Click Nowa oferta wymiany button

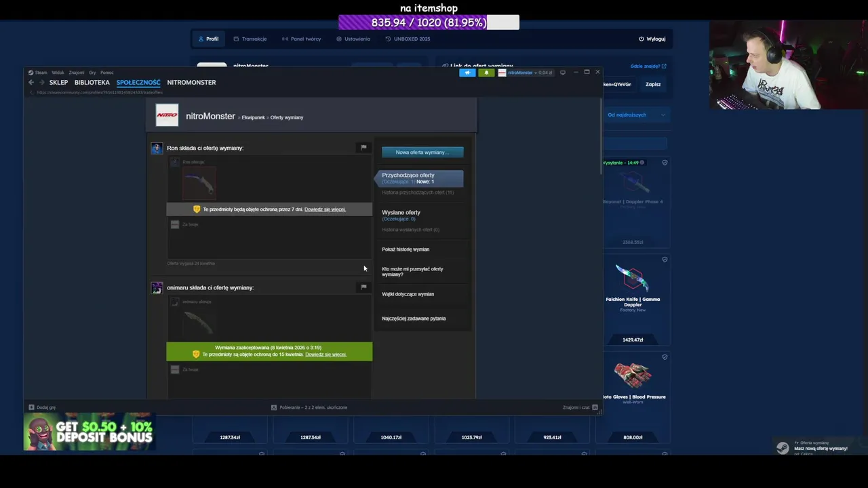(422, 152)
